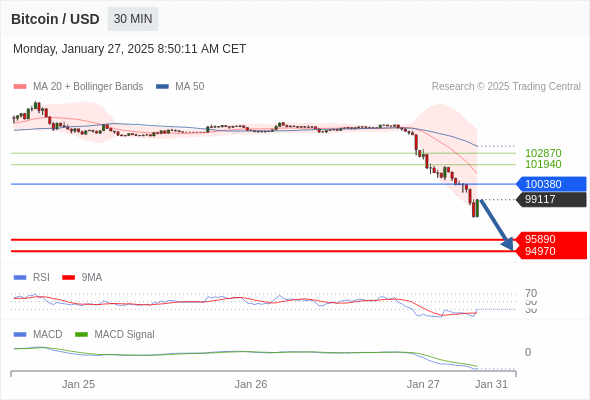The width and height of the screenshot is (590, 400).
Task: Click the MACD legend label
Action: (x=47, y=335)
